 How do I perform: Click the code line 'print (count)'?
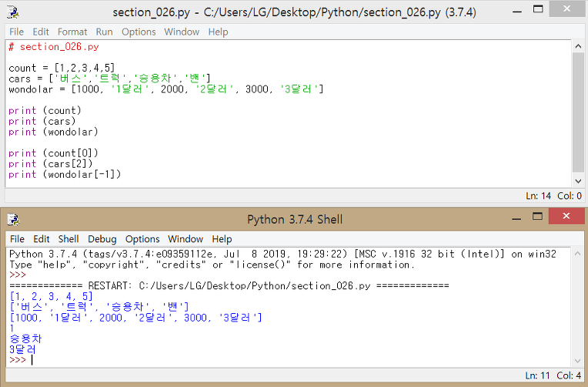[x=45, y=111]
